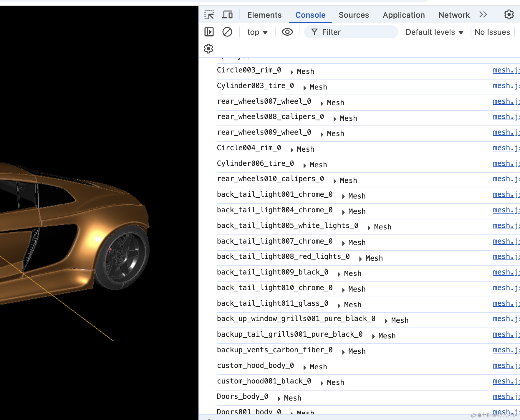Image resolution: width=520 pixels, height=420 pixels.
Task: Open the top context dropdown
Action: (x=257, y=32)
